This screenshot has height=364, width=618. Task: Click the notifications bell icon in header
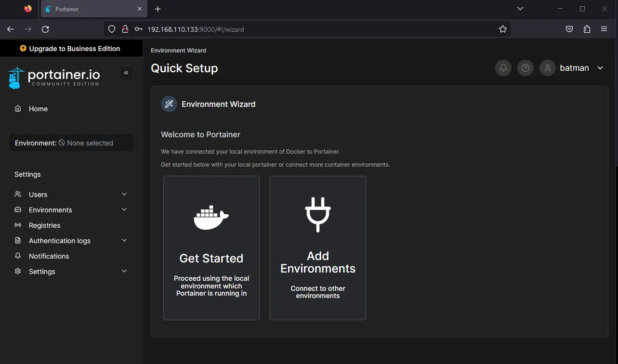pos(503,68)
